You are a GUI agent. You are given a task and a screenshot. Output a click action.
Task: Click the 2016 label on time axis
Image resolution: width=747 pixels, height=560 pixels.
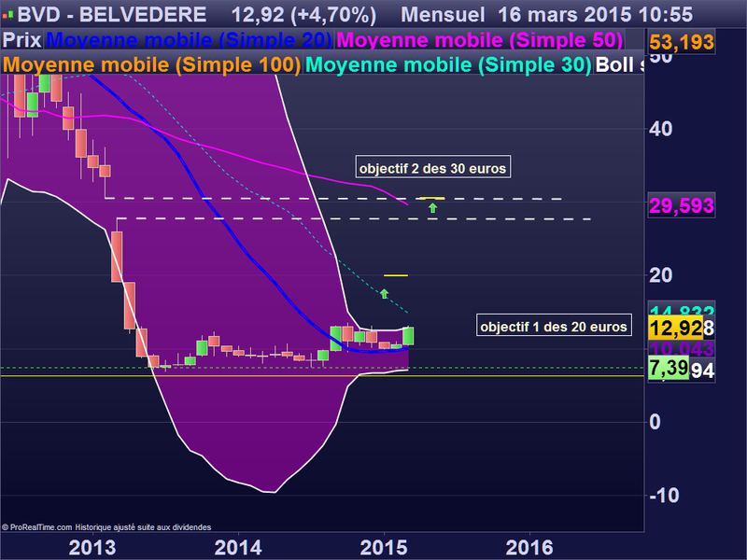click(x=529, y=548)
